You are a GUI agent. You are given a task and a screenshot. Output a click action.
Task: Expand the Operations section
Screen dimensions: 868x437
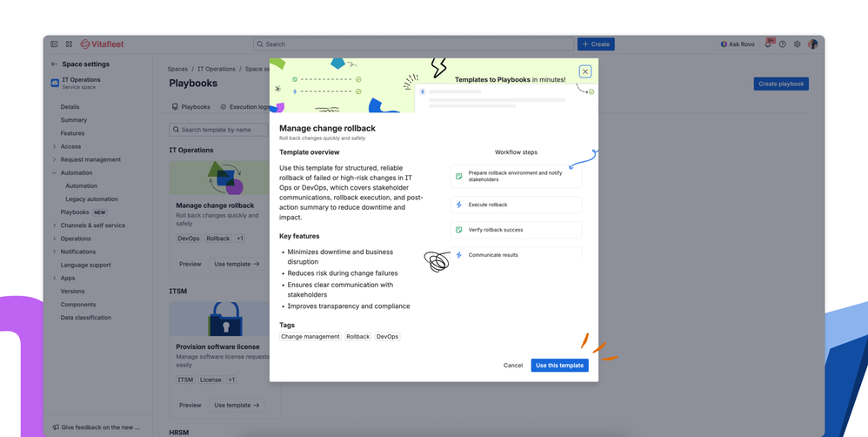(54, 239)
